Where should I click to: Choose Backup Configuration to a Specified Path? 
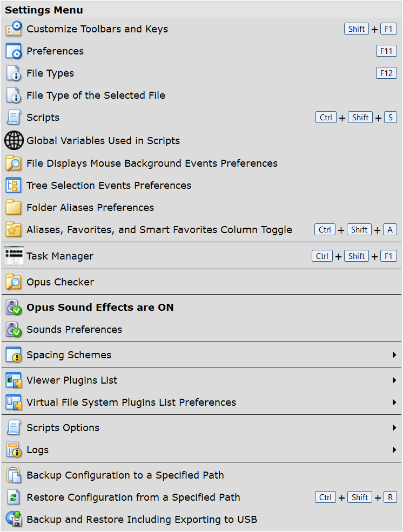tap(125, 475)
